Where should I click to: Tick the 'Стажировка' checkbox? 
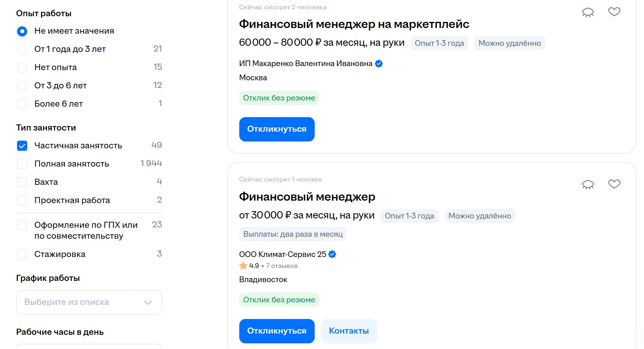[x=22, y=255]
